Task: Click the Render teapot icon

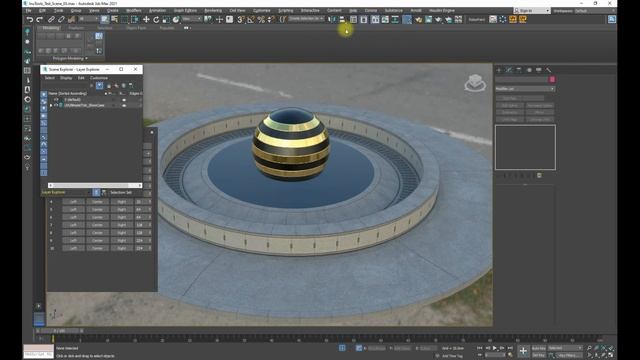Action: pos(438,19)
